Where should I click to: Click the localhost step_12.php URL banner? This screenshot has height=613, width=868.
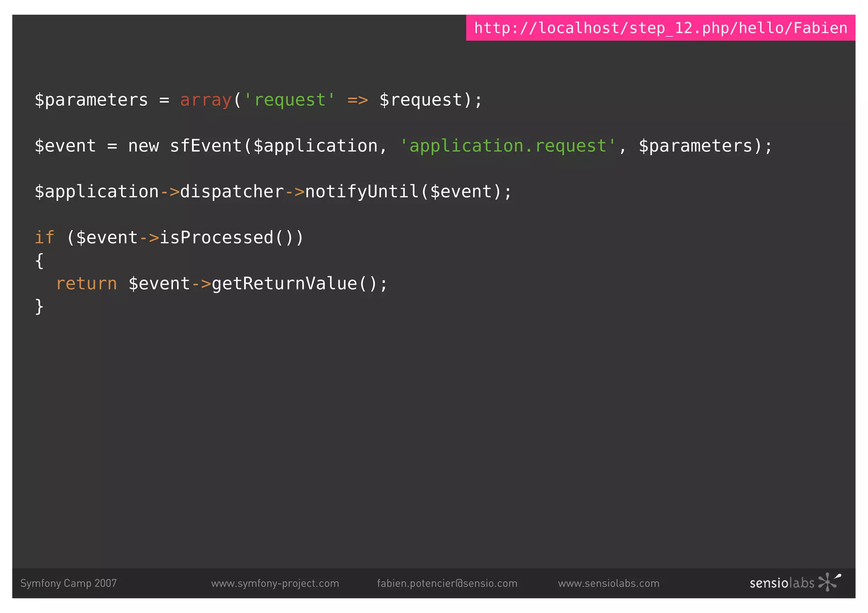pyautogui.click(x=660, y=28)
